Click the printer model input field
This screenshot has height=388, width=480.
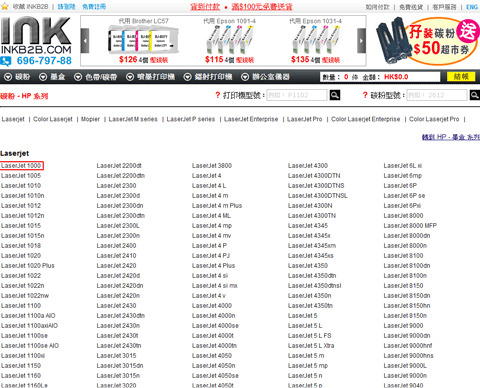(x=297, y=95)
